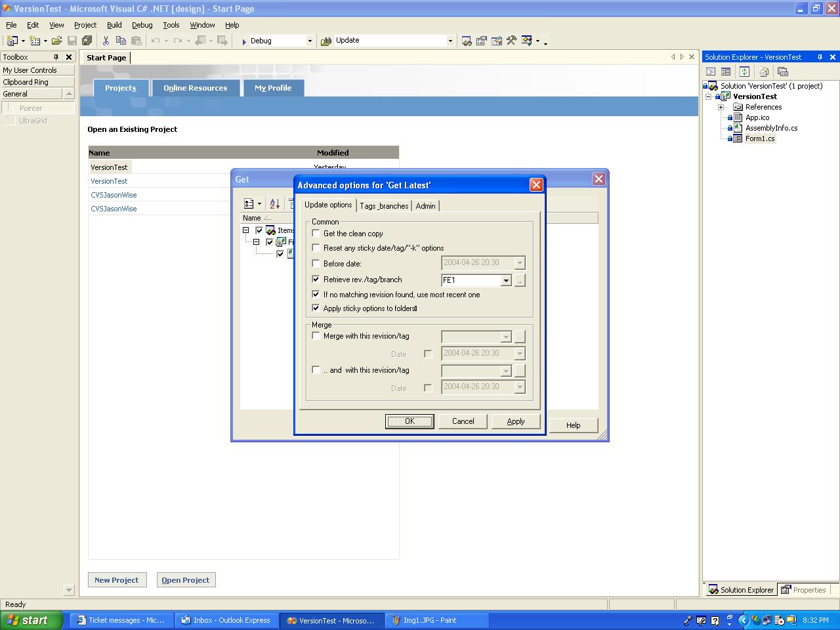This screenshot has width=840, height=630.
Task: Click the Add New Item toolbar icon
Action: click(35, 41)
